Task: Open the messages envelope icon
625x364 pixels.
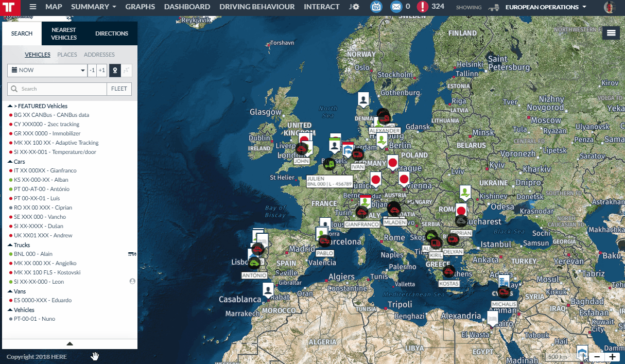Action: pyautogui.click(x=395, y=7)
